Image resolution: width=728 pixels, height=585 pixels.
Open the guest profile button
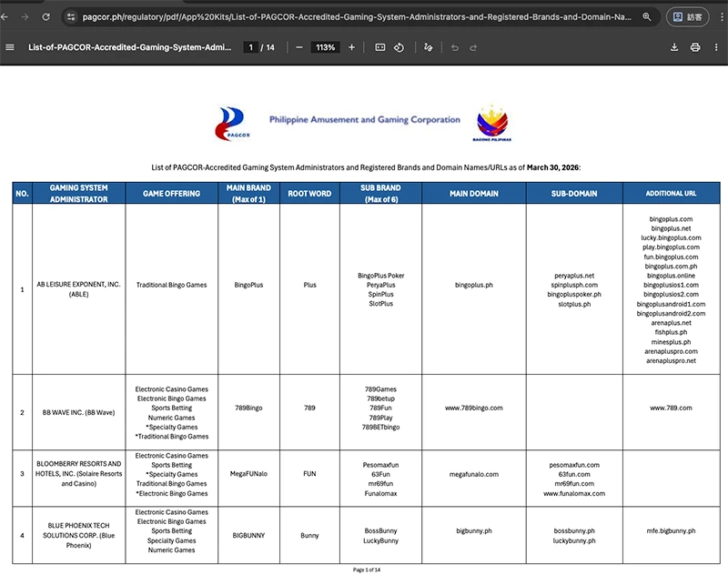tap(688, 17)
